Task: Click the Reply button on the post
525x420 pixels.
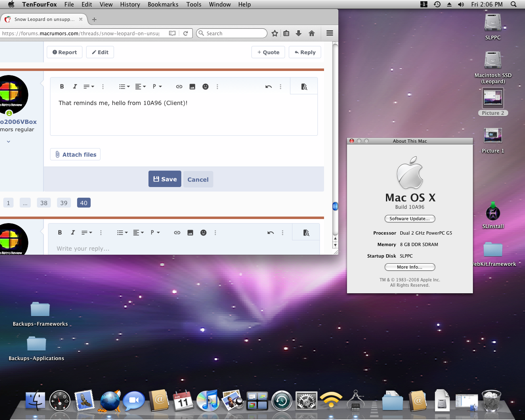Action: click(x=305, y=52)
